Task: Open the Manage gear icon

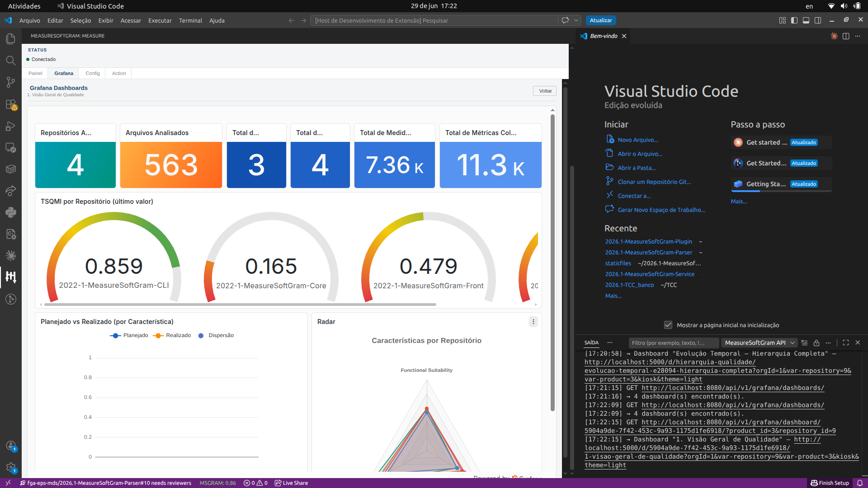Action: 11,468
